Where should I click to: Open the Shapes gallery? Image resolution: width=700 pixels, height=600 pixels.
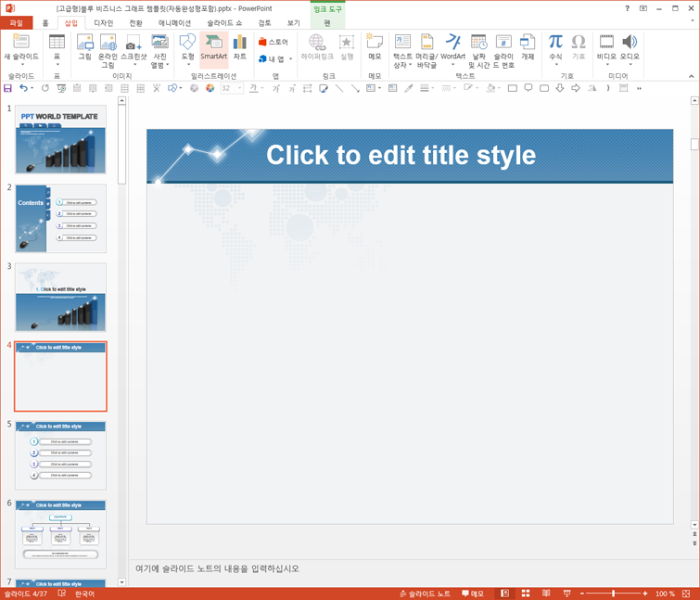[x=188, y=49]
